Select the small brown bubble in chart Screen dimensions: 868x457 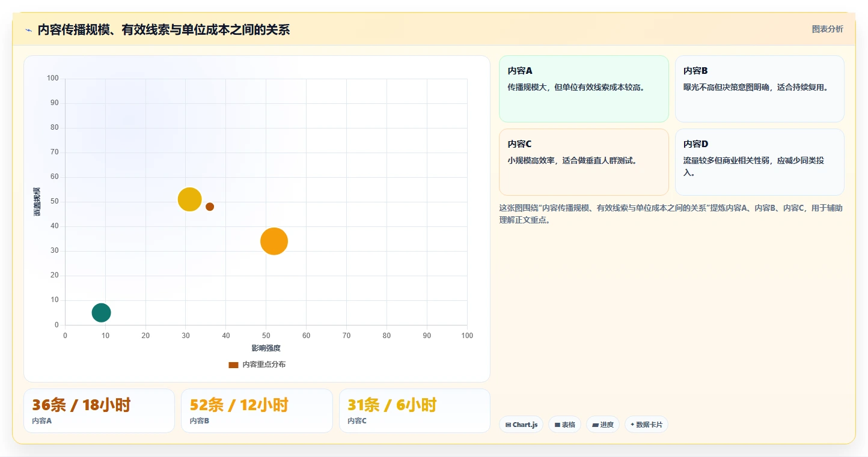tap(210, 207)
